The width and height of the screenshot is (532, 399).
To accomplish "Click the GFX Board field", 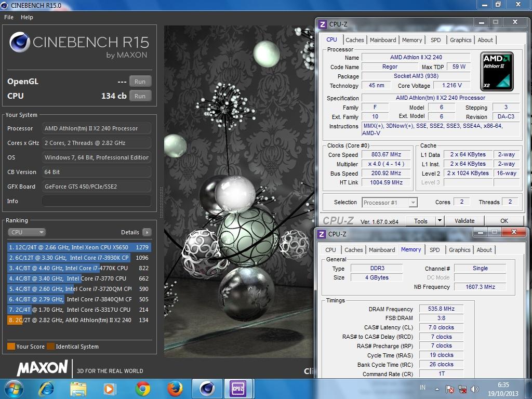I will (97, 187).
